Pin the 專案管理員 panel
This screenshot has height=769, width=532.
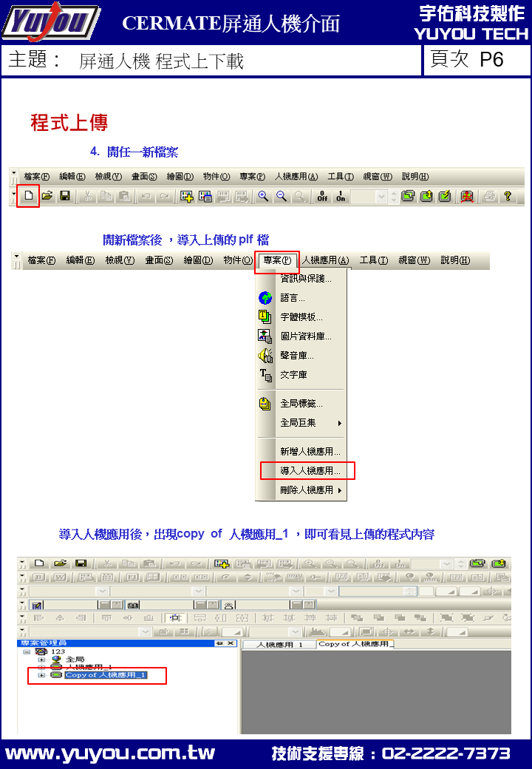coord(219,643)
